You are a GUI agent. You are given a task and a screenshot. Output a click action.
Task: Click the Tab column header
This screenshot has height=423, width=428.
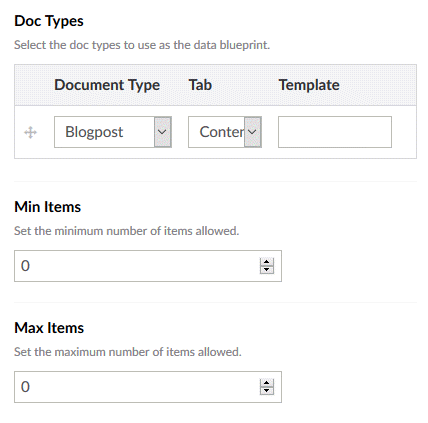pos(200,85)
